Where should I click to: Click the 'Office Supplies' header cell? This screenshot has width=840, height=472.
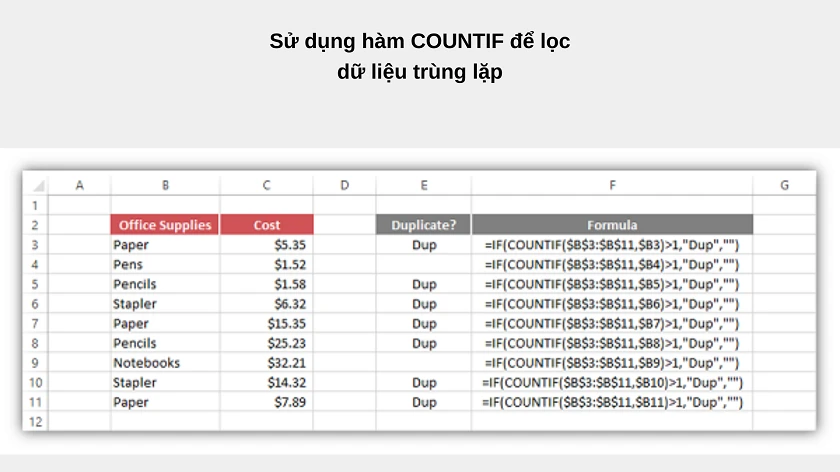click(x=165, y=225)
